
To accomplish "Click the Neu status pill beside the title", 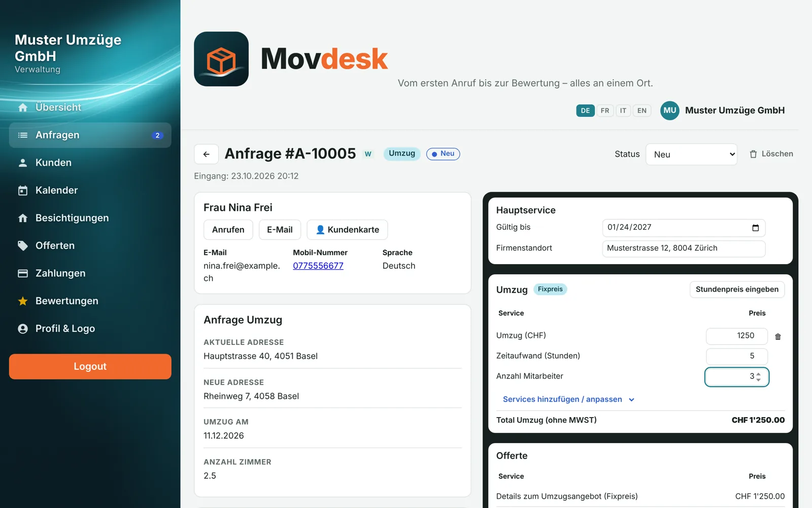I will (443, 154).
